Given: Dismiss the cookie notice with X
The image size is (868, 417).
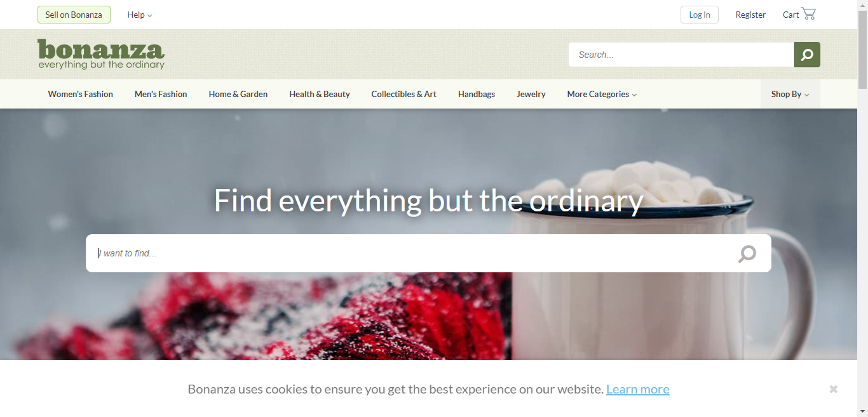Looking at the screenshot, I should (834, 389).
